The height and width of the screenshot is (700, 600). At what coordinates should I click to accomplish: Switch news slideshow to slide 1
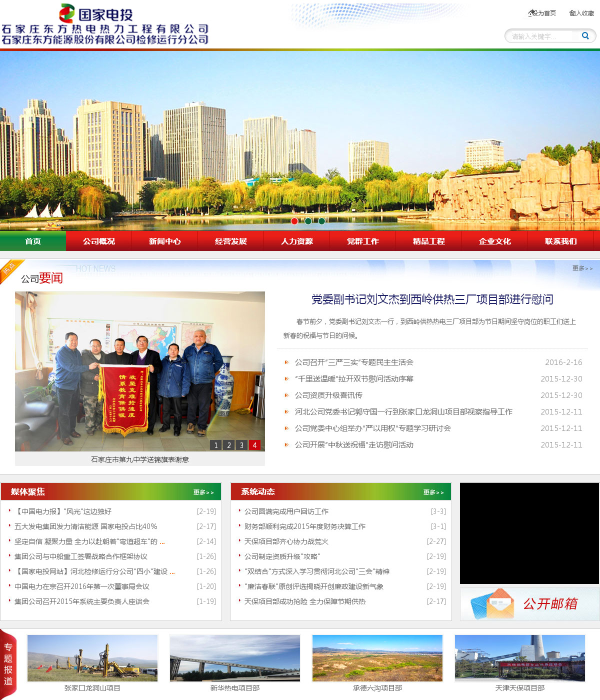tap(215, 445)
